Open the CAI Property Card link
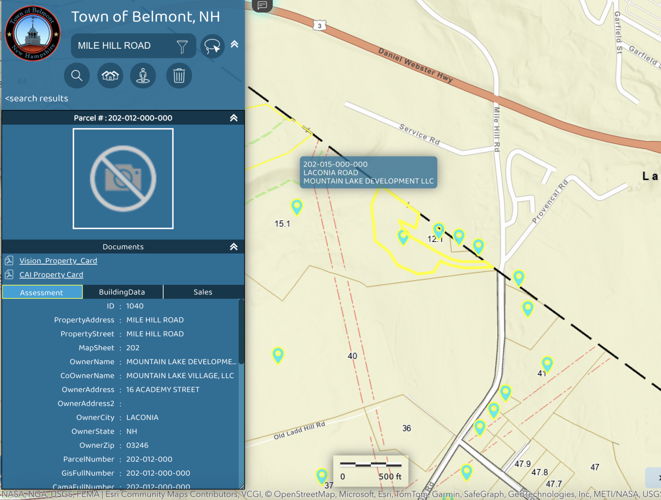Screen dimensions: 661x500 pos(51,275)
